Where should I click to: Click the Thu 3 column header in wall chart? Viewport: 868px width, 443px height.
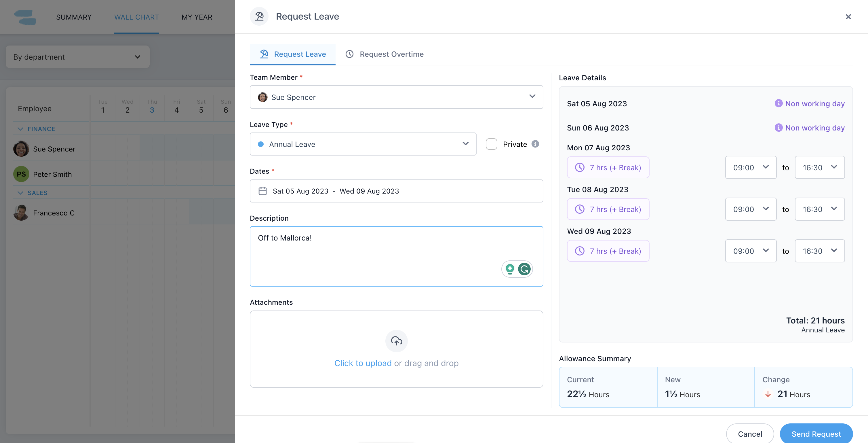152,106
